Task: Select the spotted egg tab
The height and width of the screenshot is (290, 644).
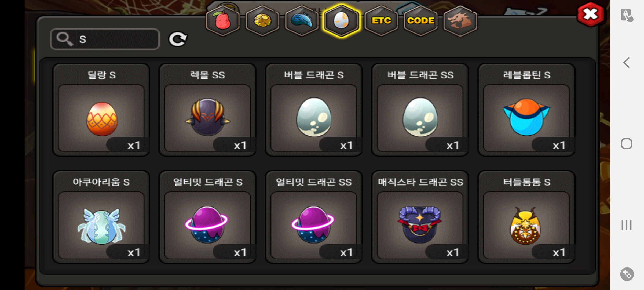Action: click(341, 21)
